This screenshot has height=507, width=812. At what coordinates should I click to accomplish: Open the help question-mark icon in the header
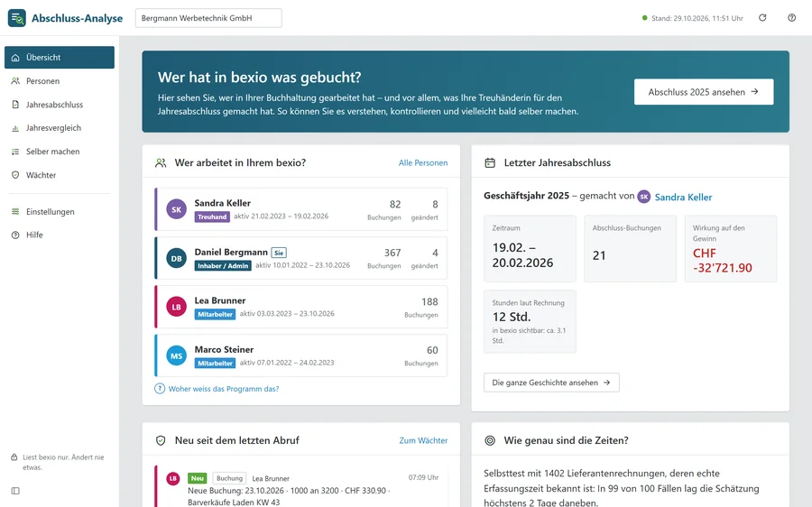coord(792,18)
